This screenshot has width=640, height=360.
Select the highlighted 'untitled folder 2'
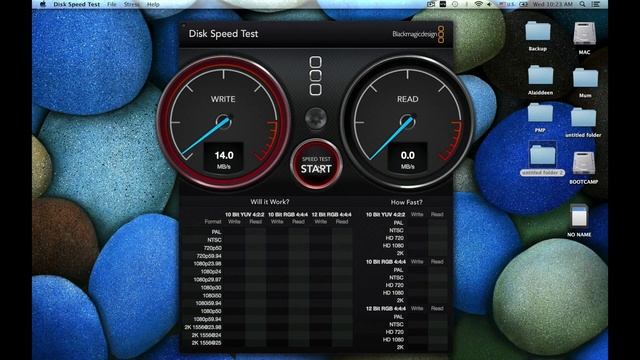click(x=542, y=159)
